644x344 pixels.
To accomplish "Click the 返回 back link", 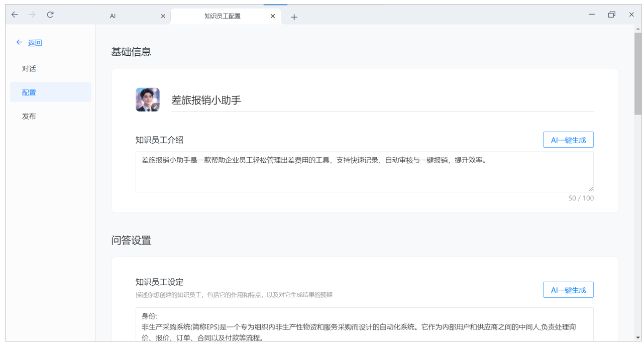I will pos(29,43).
